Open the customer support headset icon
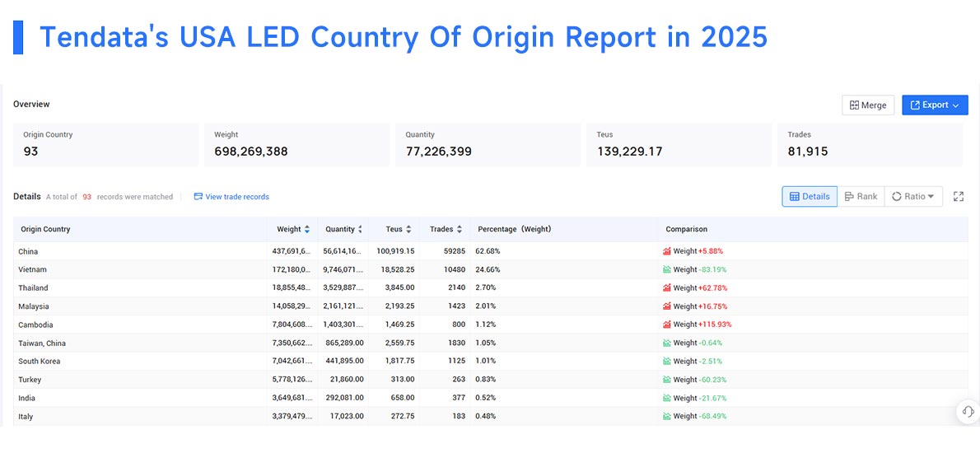Screen dimensions: 980x467 pos(968,411)
